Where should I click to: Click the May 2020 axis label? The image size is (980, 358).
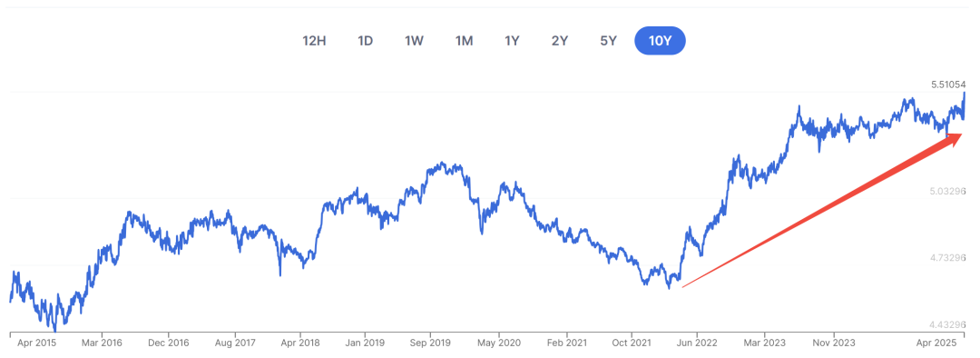(497, 343)
